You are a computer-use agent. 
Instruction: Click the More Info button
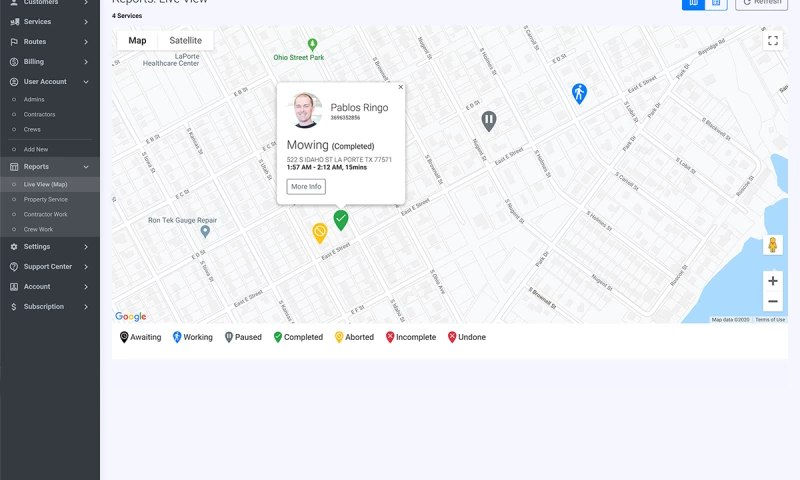[306, 187]
